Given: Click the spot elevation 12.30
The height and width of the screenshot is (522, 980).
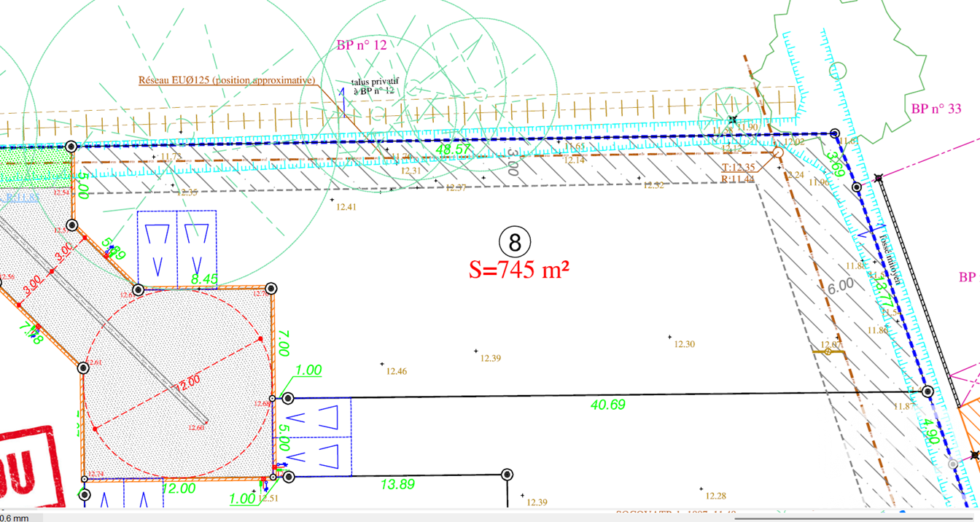Looking at the screenshot, I should coord(685,344).
